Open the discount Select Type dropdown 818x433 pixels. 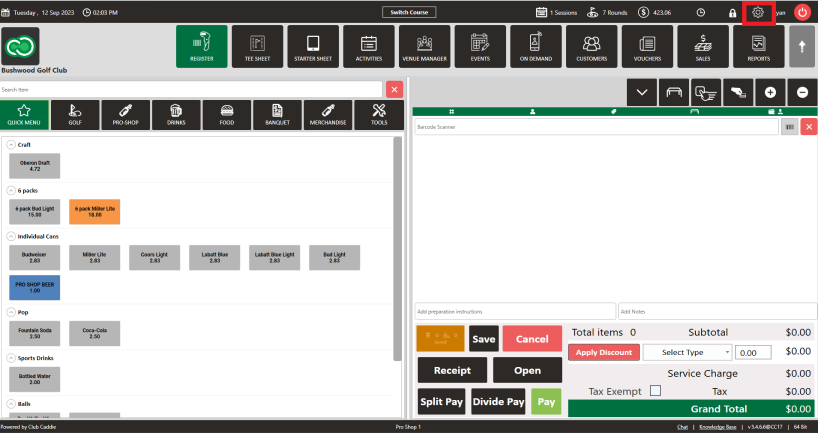click(687, 353)
